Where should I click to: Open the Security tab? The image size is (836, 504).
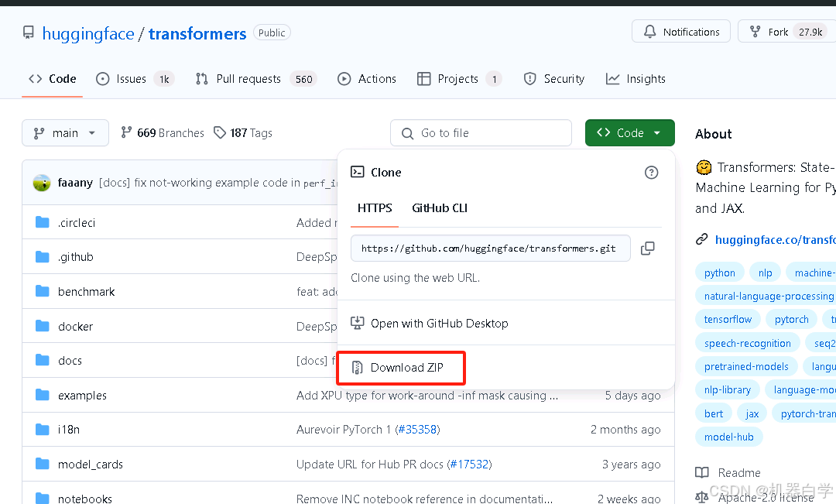point(554,79)
